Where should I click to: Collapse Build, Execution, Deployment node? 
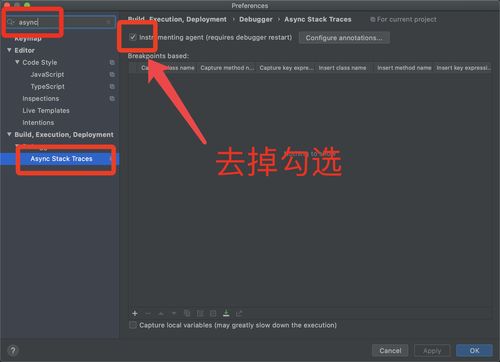click(x=9, y=134)
